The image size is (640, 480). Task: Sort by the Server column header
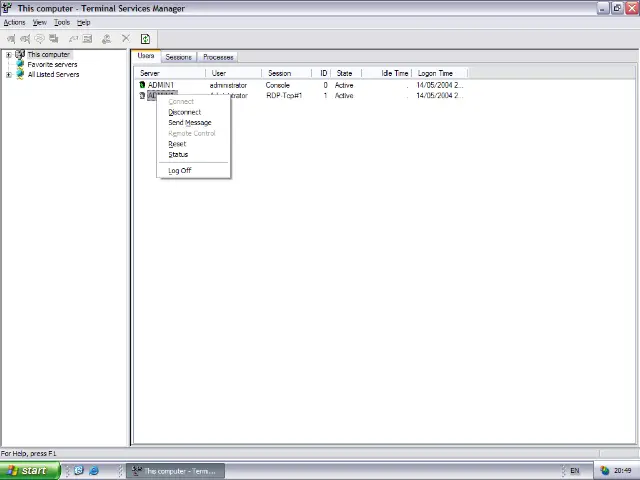tap(171, 73)
